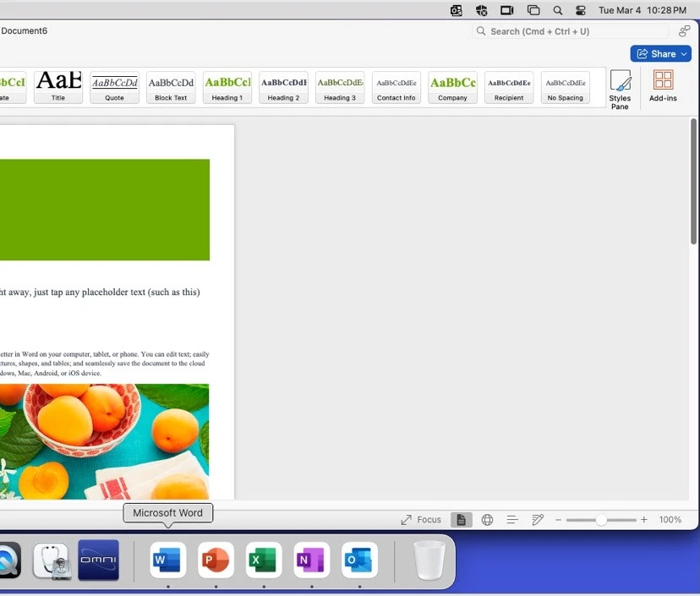Screen dimensions: 700x596
Task: Open the globe Web Layout icon
Action: point(487,519)
